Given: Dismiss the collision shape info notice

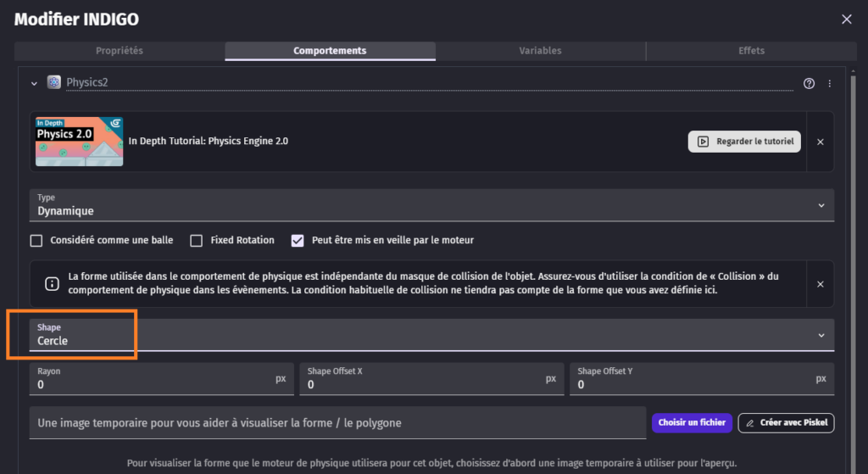Looking at the screenshot, I should pyautogui.click(x=820, y=284).
